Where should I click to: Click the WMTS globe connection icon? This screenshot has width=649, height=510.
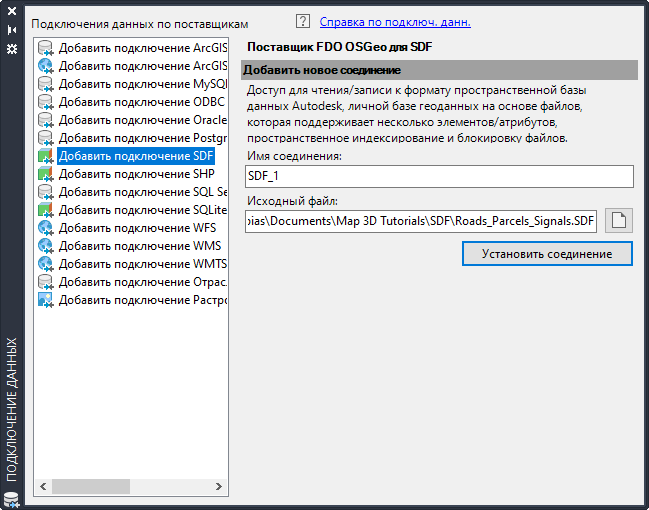click(46, 264)
